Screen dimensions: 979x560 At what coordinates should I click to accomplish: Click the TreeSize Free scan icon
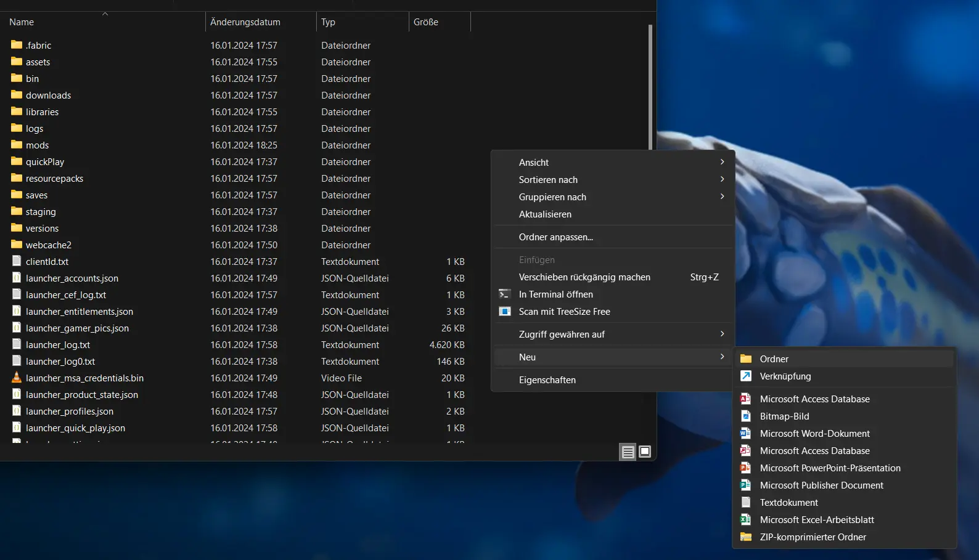click(504, 312)
